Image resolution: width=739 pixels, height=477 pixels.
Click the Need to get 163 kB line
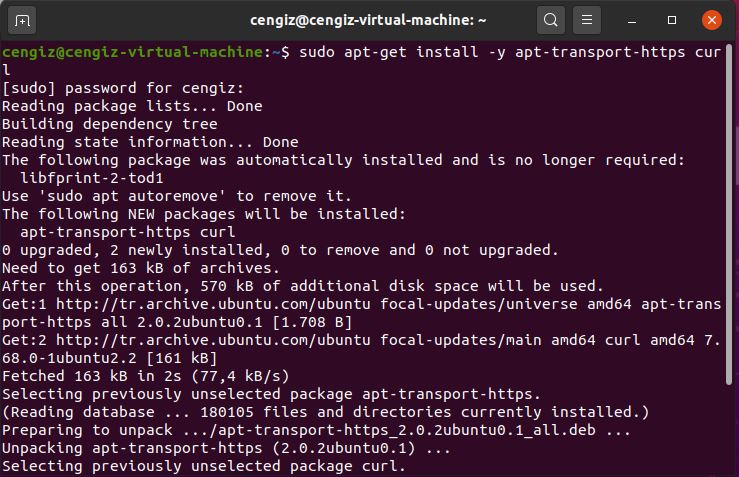(141, 268)
